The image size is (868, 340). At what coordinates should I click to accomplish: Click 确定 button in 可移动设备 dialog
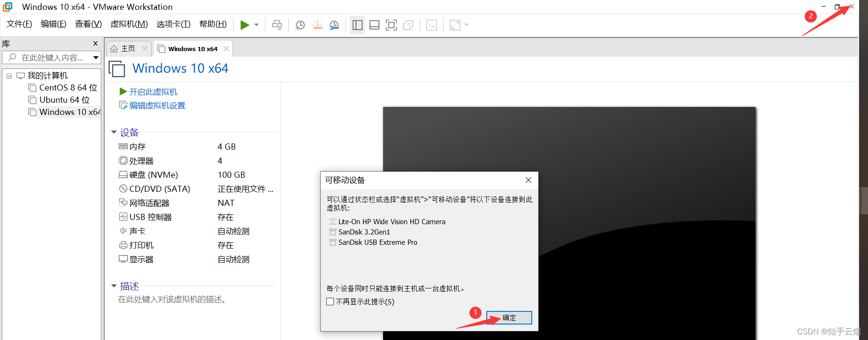(509, 317)
